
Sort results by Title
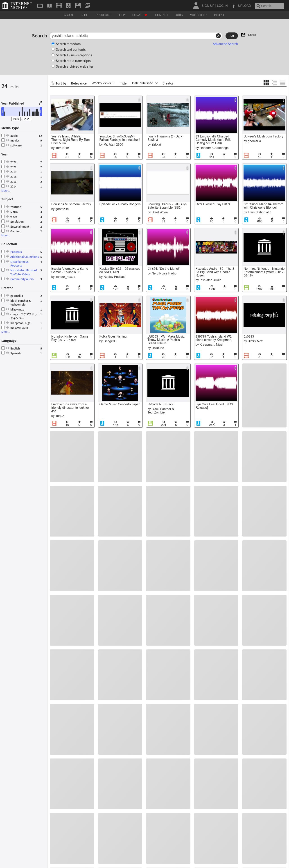[123, 83]
